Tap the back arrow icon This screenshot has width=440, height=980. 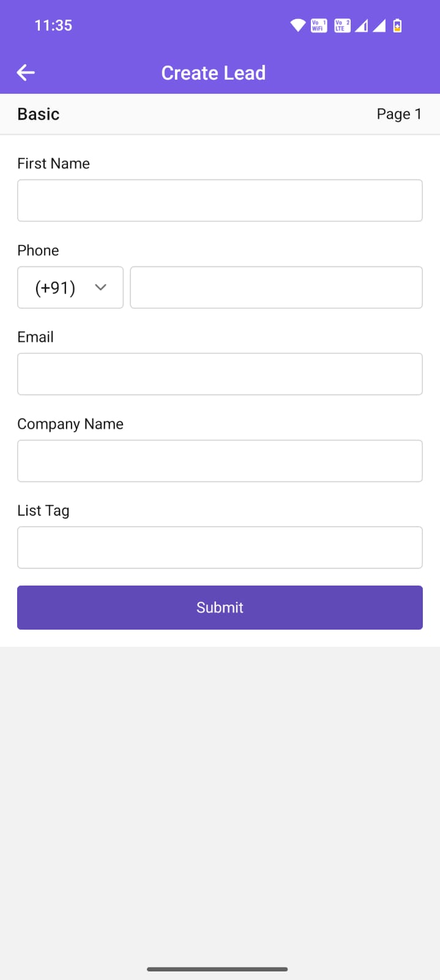[x=26, y=73]
